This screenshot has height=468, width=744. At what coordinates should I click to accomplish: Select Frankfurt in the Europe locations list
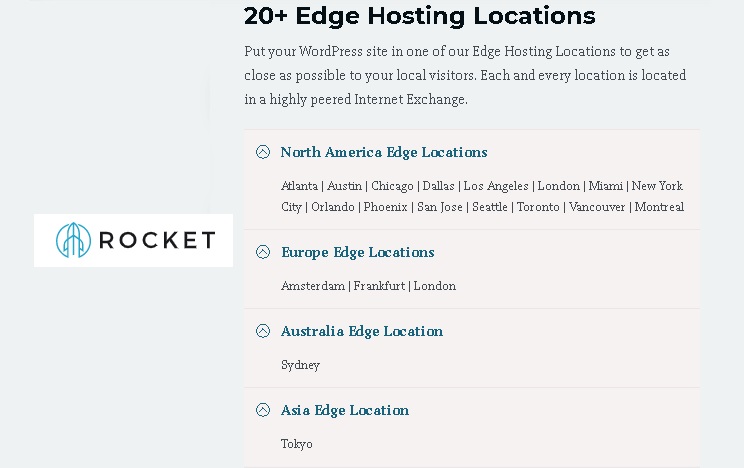click(x=379, y=286)
